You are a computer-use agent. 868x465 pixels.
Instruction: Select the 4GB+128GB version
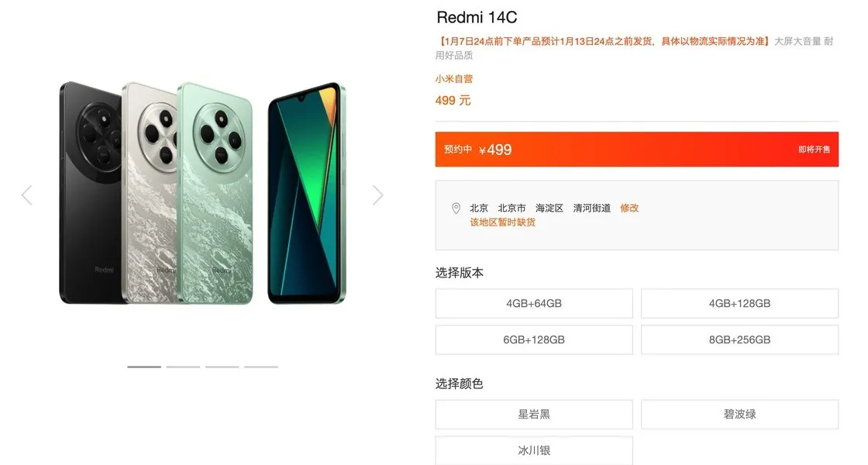pyautogui.click(x=739, y=303)
